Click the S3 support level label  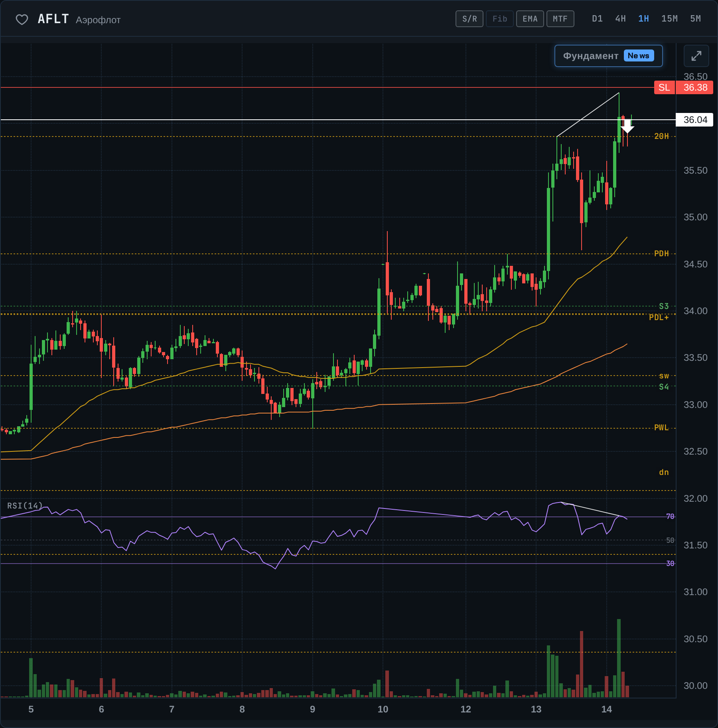click(664, 307)
